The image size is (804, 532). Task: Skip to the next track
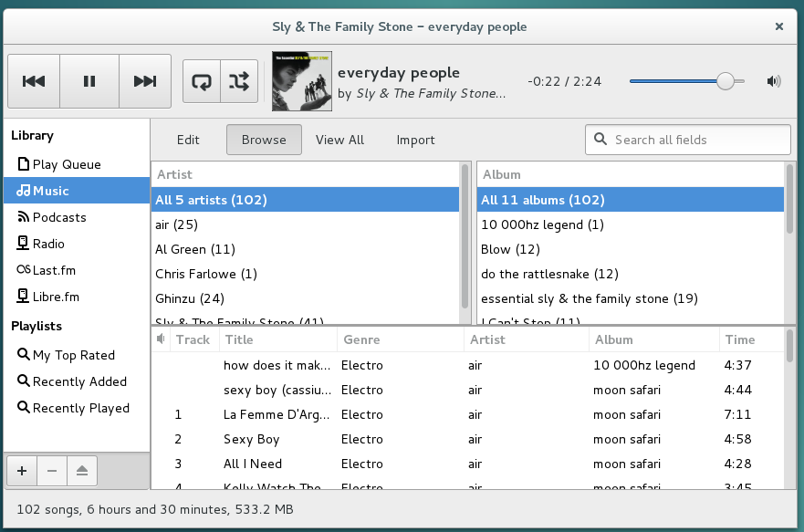click(145, 81)
